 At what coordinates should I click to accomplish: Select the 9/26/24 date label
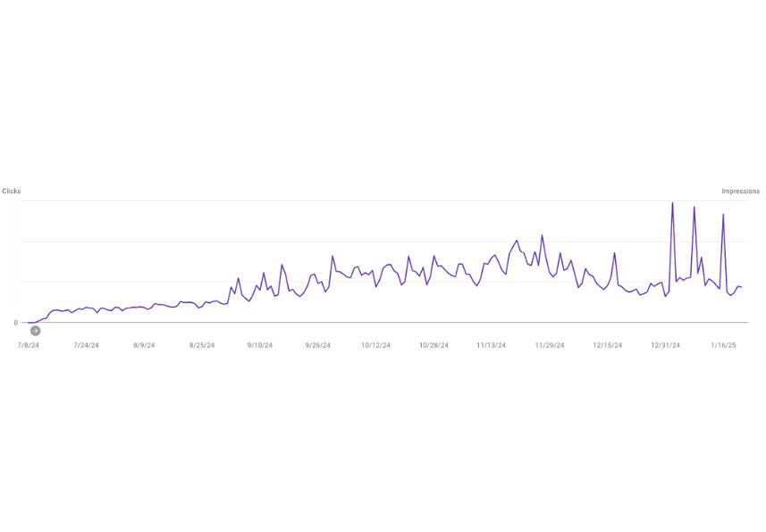[317, 345]
